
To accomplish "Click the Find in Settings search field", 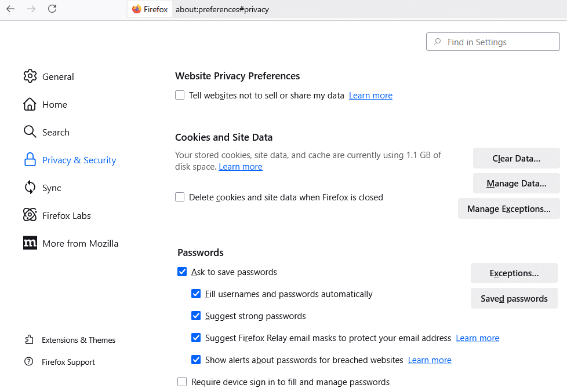I will 492,42.
